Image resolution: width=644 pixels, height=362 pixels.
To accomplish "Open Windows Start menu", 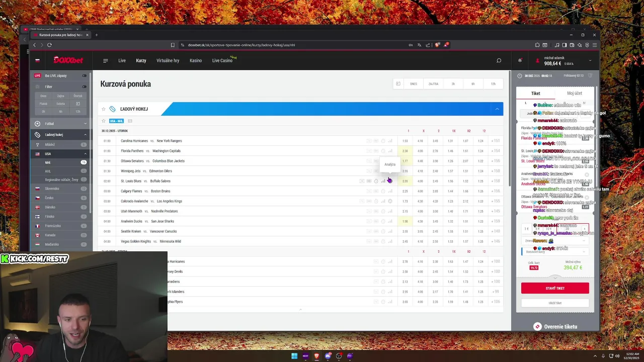I will click(294, 356).
